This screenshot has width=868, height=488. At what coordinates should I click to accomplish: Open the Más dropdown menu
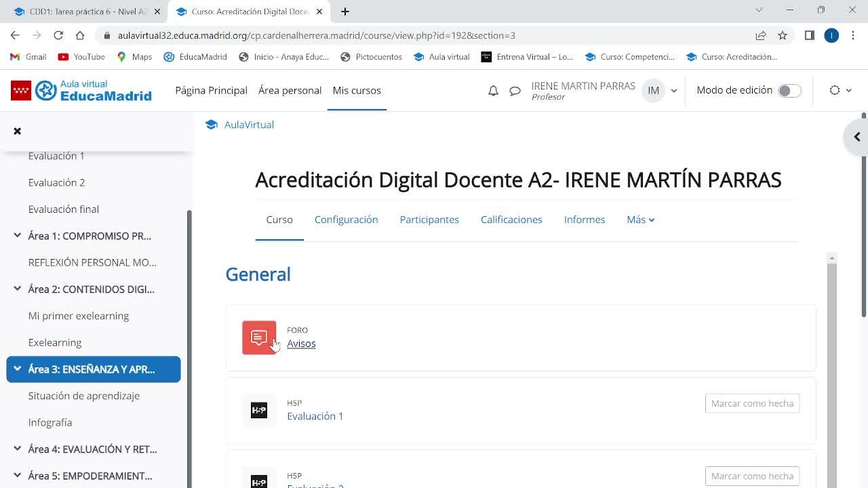(x=640, y=220)
